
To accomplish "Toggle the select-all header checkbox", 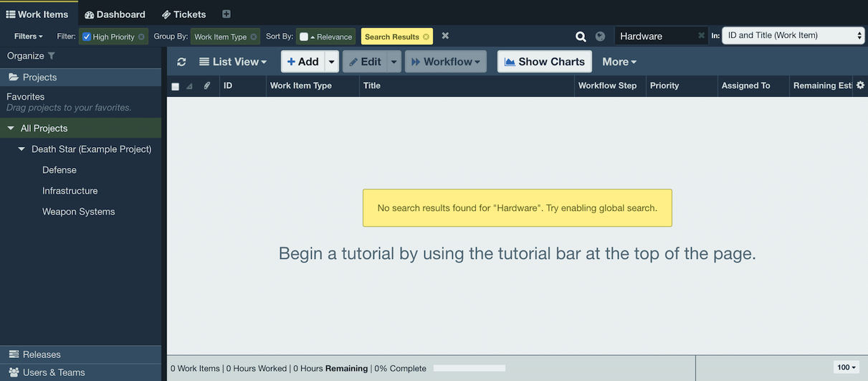I will (175, 86).
